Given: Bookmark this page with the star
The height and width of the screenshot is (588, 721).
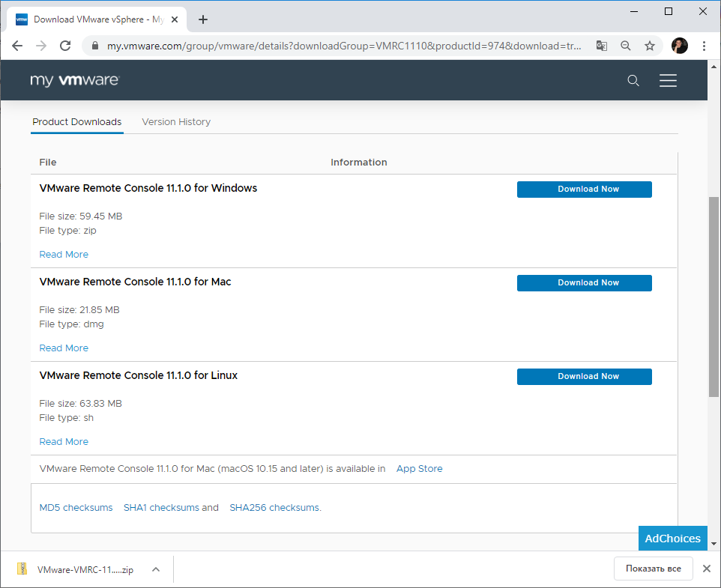Looking at the screenshot, I should [649, 46].
